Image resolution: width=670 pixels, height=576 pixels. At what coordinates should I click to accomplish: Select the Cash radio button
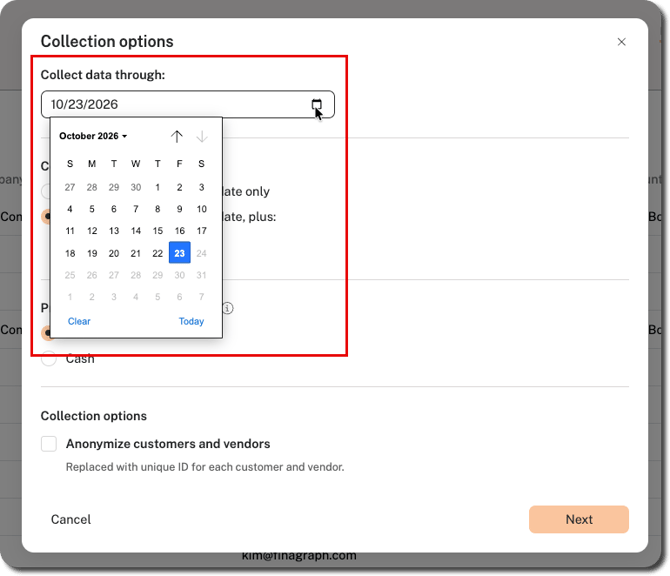pos(49,359)
